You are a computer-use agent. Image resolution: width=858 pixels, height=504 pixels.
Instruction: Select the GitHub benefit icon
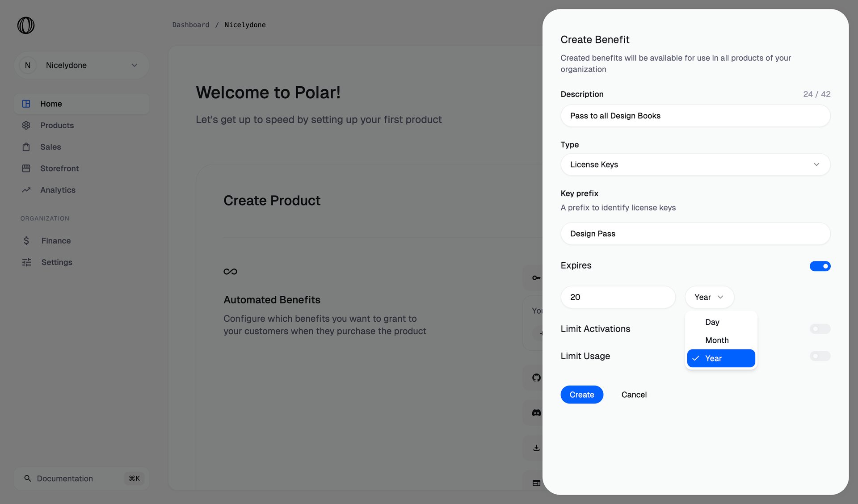point(536,377)
